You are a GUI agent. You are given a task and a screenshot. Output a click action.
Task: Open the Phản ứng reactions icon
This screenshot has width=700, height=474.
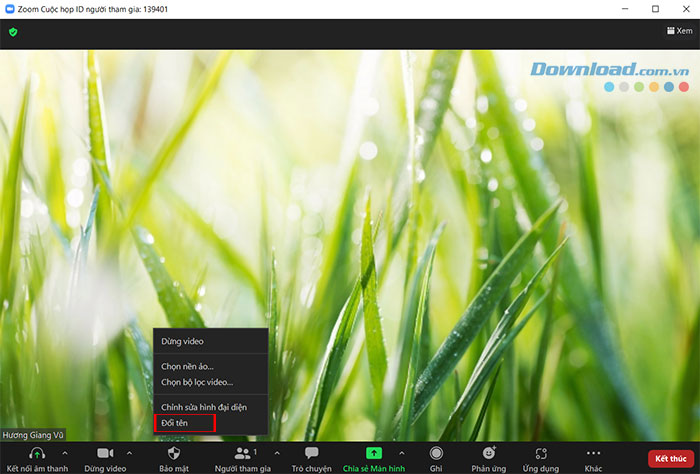pos(489,454)
